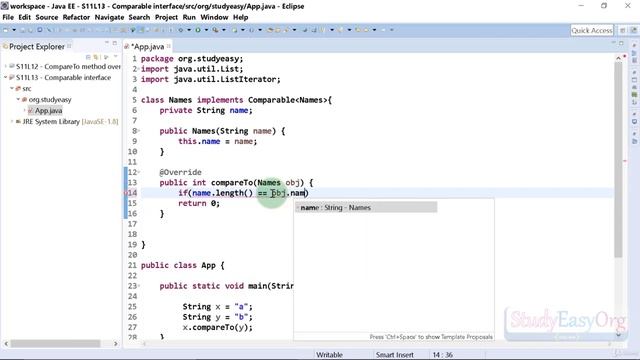Viewport: 640px width, 360px height.
Task: Click the error overview marker in right ruler
Action: pyautogui.click(x=625, y=161)
